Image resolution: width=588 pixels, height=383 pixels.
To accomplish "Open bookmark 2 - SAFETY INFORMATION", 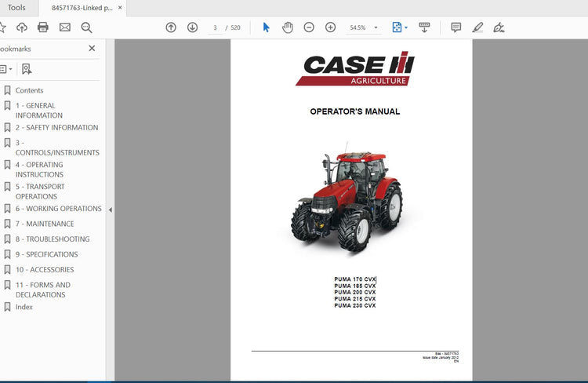I will [56, 128].
